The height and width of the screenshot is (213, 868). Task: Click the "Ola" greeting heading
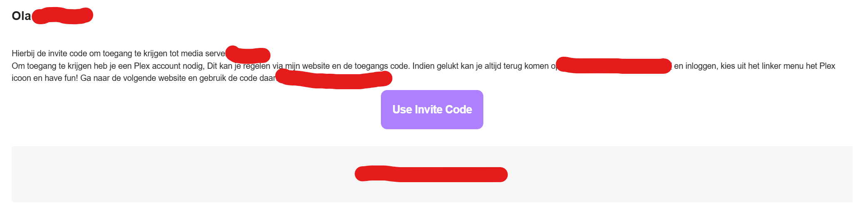pos(21,16)
